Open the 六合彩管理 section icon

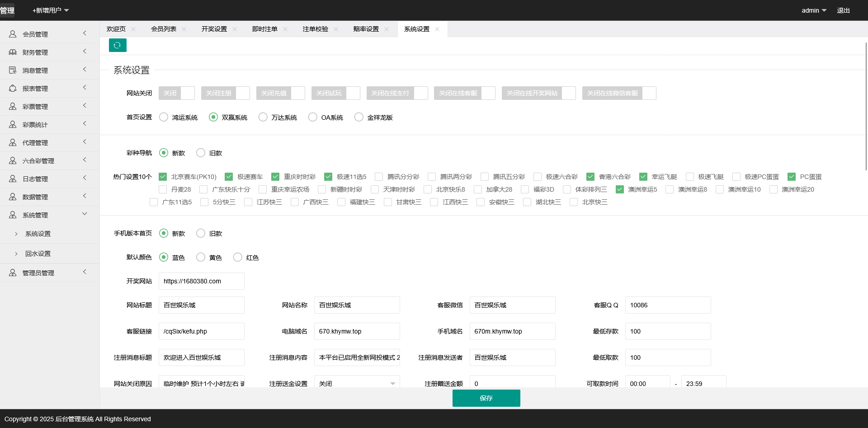[x=12, y=160]
